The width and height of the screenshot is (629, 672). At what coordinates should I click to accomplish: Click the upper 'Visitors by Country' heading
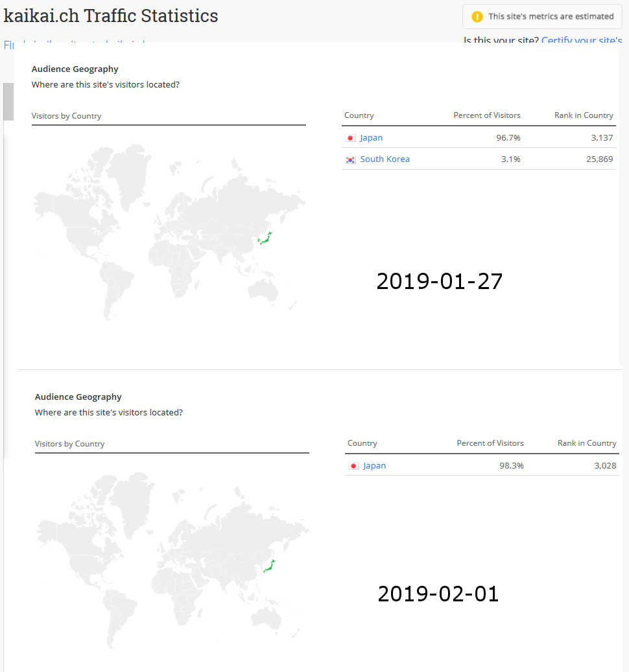click(66, 116)
